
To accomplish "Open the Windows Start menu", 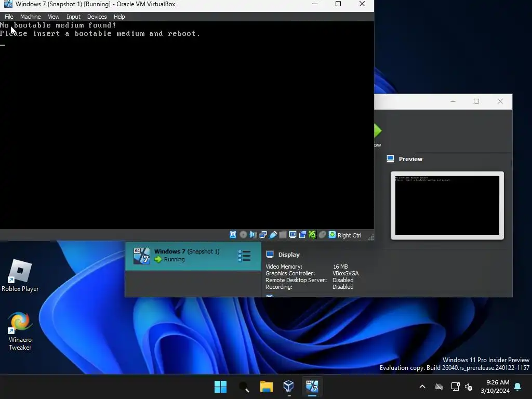I will tap(220, 387).
